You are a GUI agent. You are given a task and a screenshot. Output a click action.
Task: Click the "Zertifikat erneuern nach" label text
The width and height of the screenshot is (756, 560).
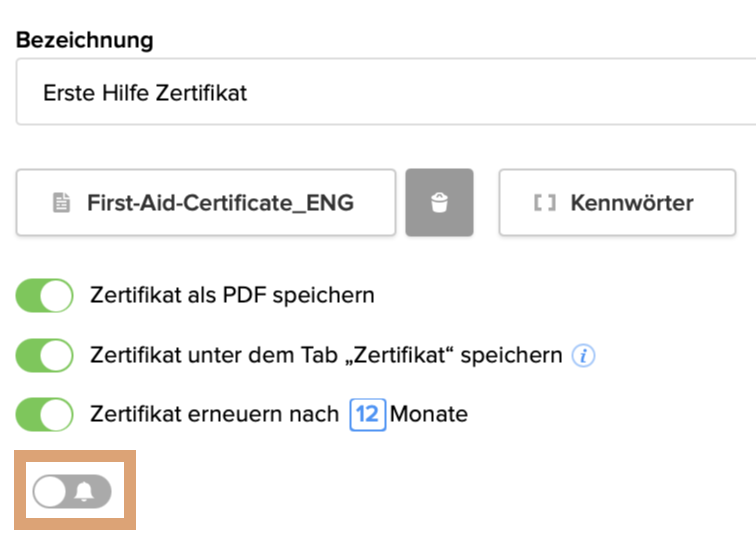[214, 413]
